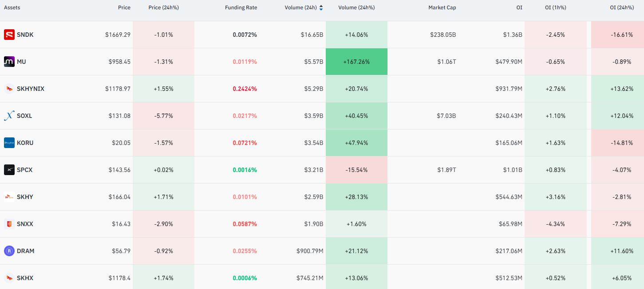This screenshot has height=289, width=644.
Task: Click MU's green +167.26% volume cell
Action: [x=356, y=62]
